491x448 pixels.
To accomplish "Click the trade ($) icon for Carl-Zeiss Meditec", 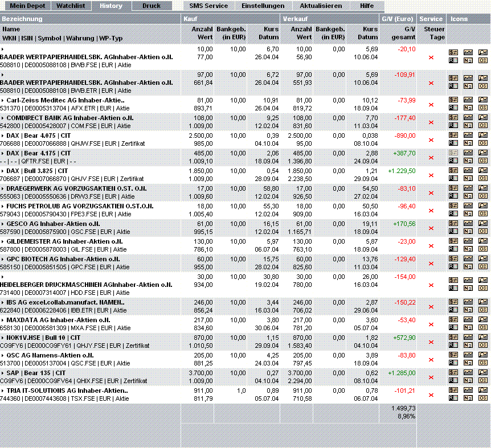I will tap(453, 100).
